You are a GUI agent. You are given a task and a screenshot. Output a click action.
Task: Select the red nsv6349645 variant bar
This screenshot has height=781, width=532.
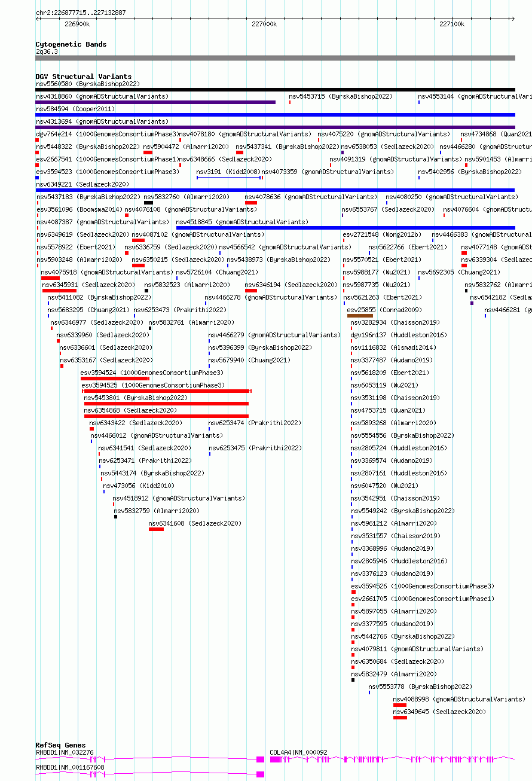click(x=400, y=718)
